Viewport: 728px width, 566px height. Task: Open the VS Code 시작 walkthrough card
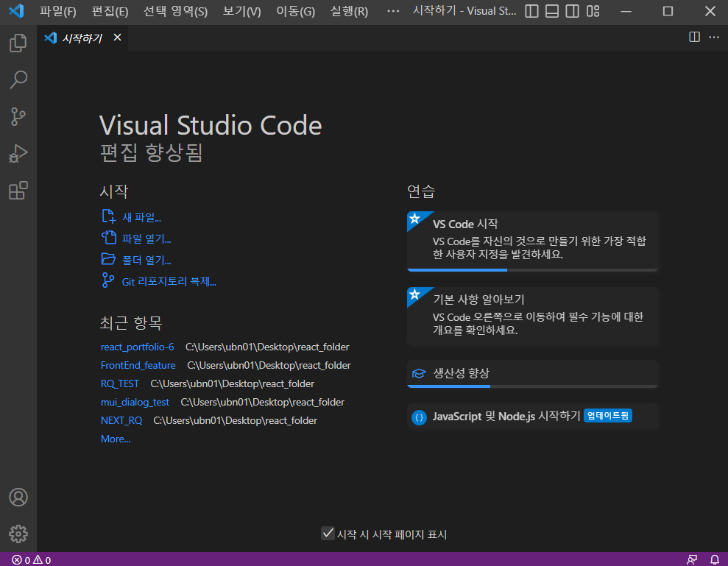(532, 241)
